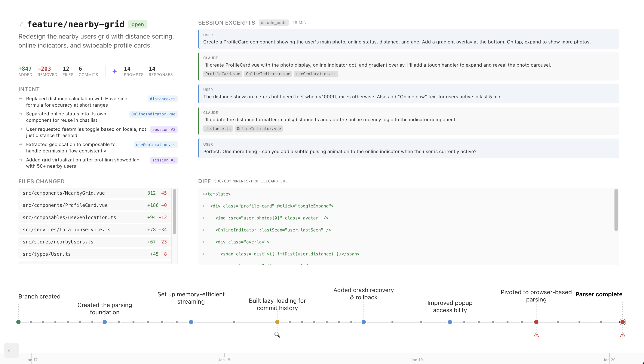Click the red Pivoted to browser-based parsing marker

(536, 322)
